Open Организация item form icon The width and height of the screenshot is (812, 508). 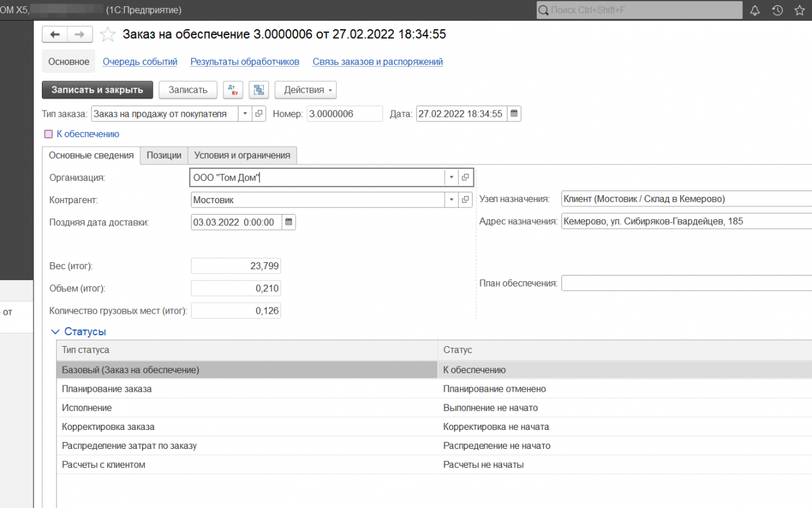click(x=465, y=178)
